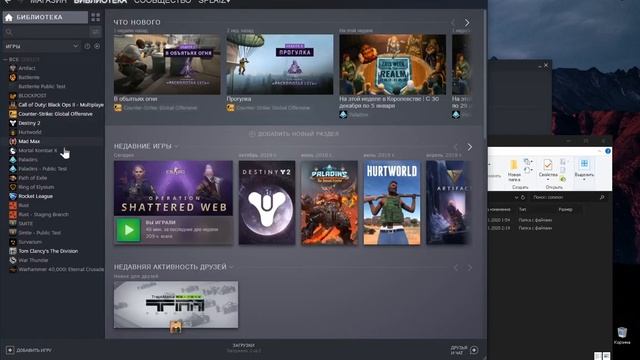Viewport: 640px width, 360px height.
Task: Open Друзья и чат button
Action: (x=464, y=350)
